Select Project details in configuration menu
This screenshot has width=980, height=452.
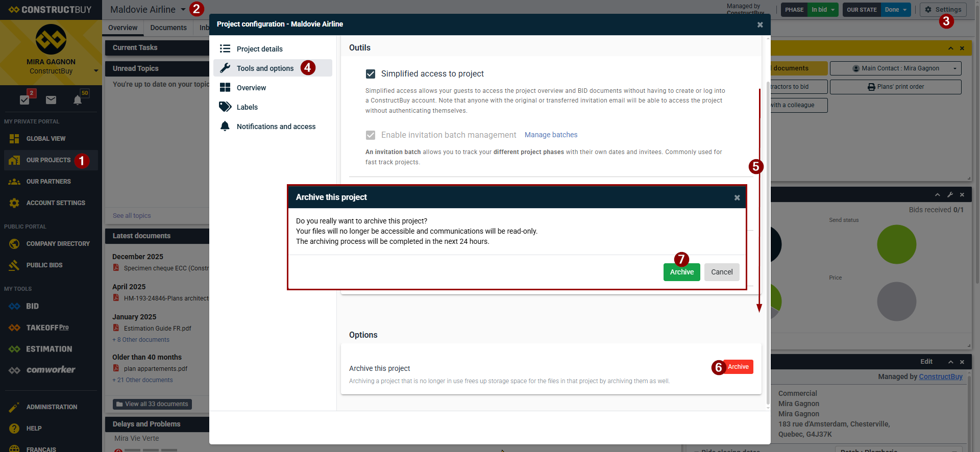tap(273, 49)
